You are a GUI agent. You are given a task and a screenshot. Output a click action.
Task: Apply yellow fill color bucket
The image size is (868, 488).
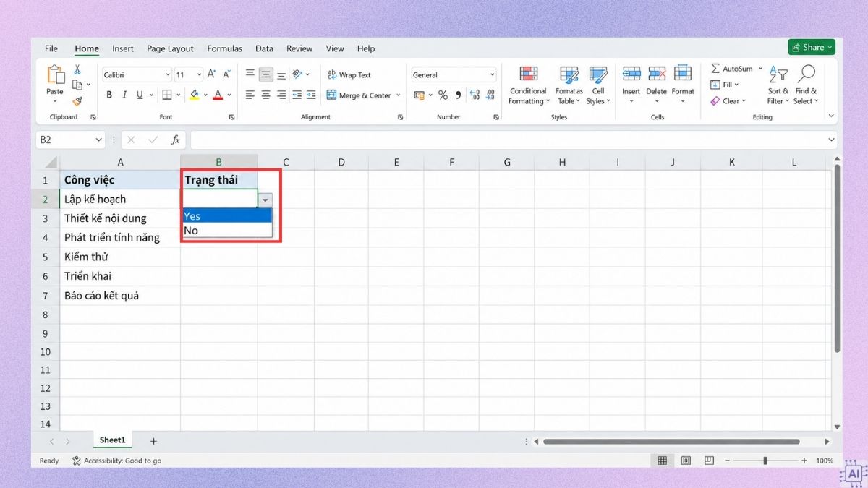[194, 95]
